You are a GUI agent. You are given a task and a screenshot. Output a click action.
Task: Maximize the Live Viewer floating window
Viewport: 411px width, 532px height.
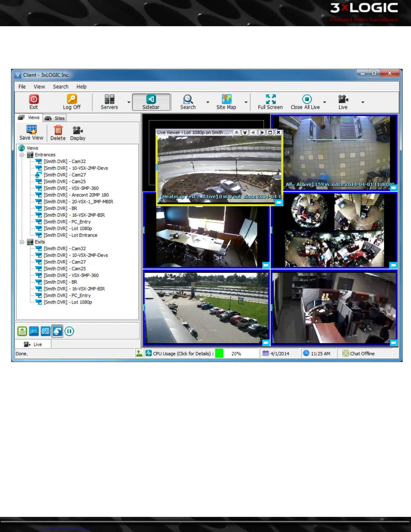[270, 133]
